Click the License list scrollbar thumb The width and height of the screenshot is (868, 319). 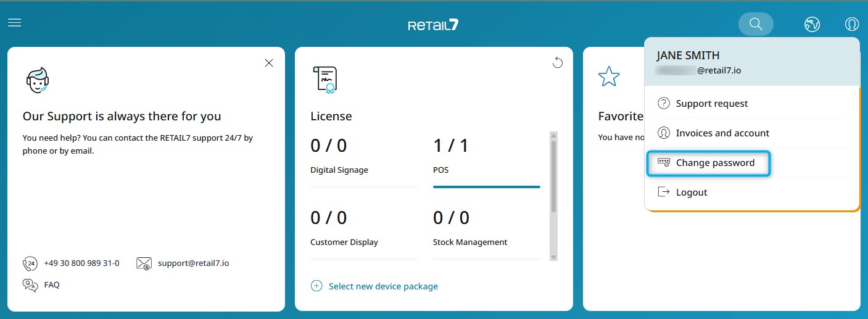coord(553,176)
